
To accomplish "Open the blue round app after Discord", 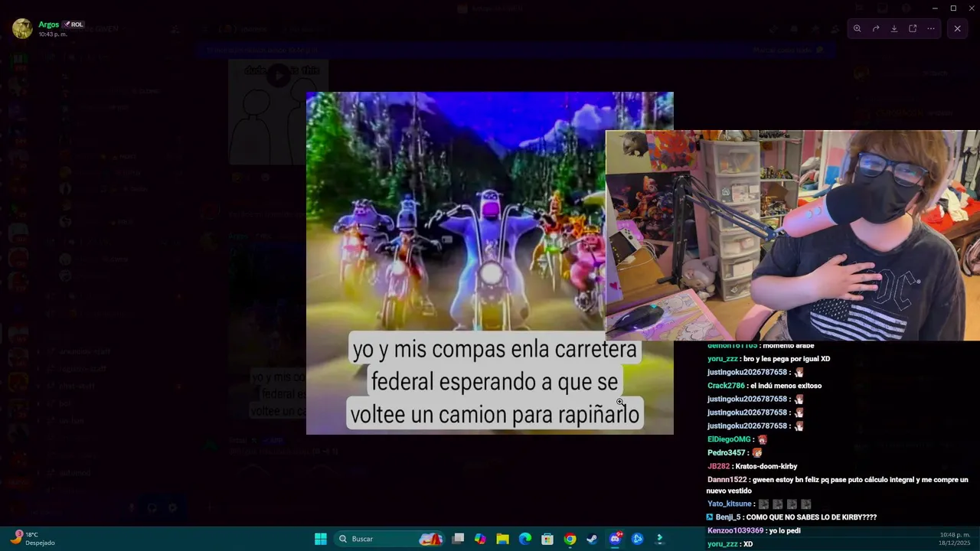I will (x=637, y=539).
